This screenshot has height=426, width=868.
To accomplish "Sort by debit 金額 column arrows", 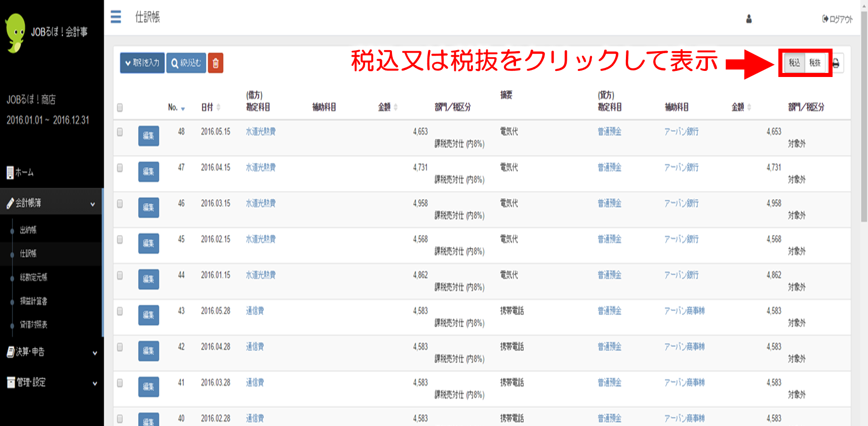I will [x=396, y=107].
